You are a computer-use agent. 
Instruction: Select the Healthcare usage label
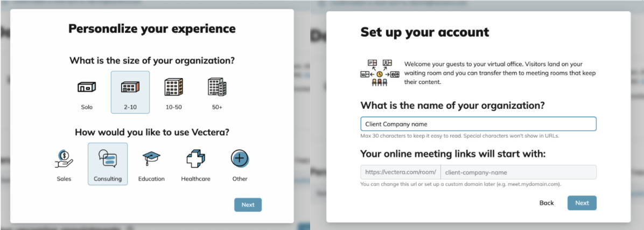pyautogui.click(x=195, y=179)
